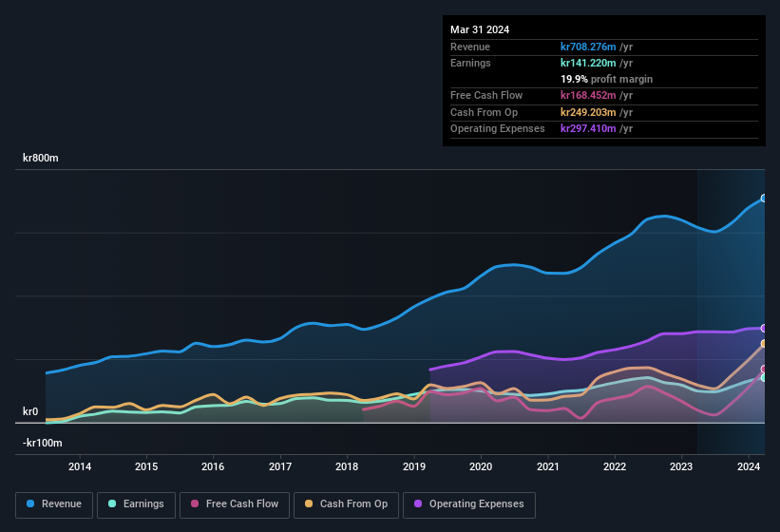
Task: Click the kr168.452m free cash flow value
Action: 588,95
